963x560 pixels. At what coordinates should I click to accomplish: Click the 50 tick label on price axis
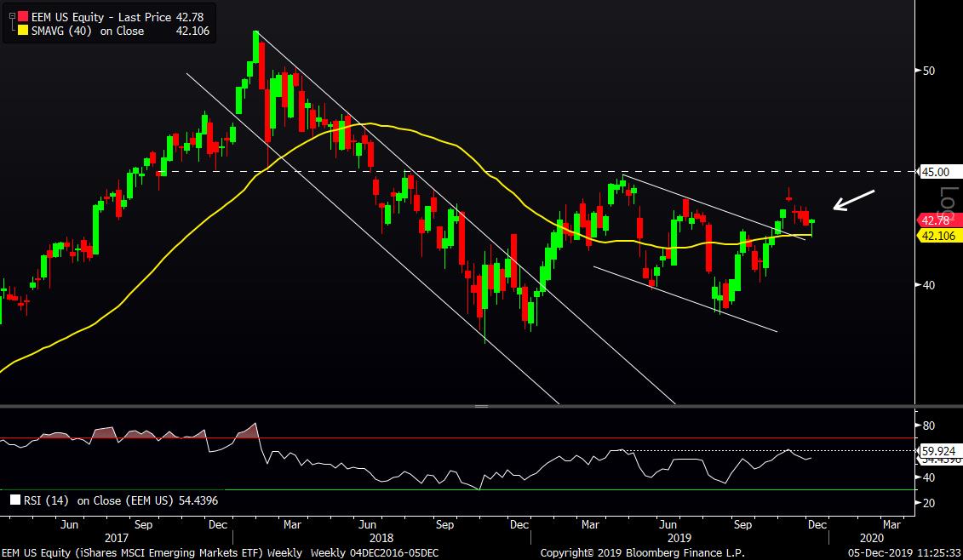pos(929,71)
